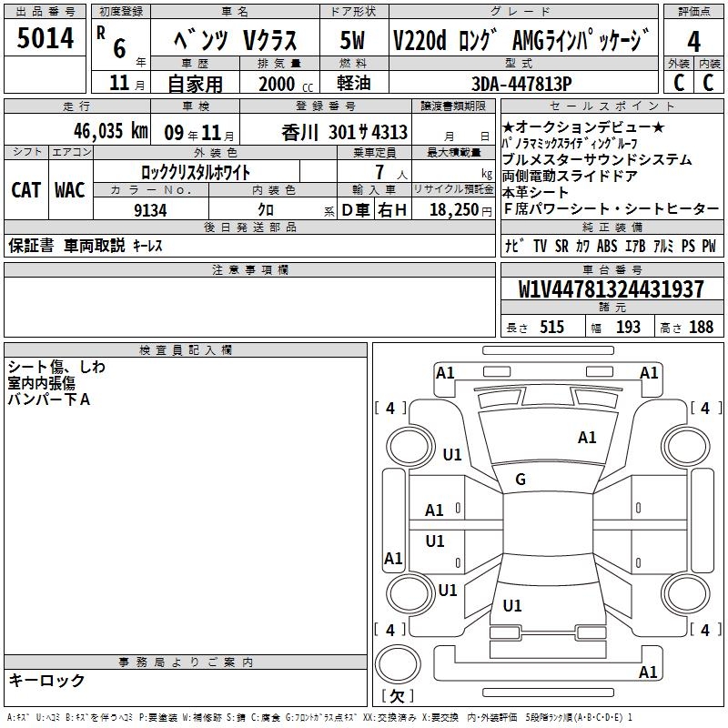Click the バンパー下A inspector note

coord(49,399)
